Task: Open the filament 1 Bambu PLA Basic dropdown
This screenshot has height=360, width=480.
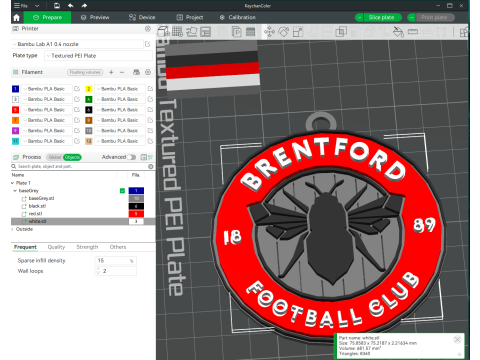Action: click(x=46, y=89)
